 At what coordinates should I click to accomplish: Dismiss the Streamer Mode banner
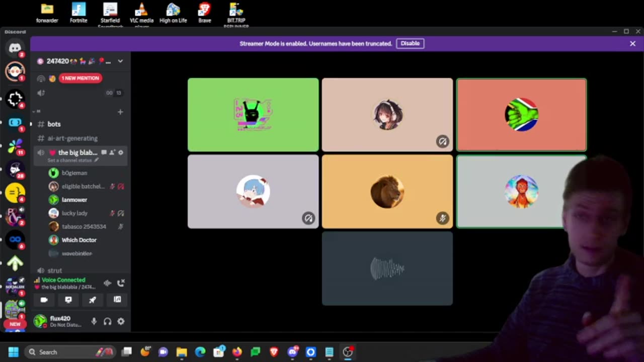pos(632,44)
